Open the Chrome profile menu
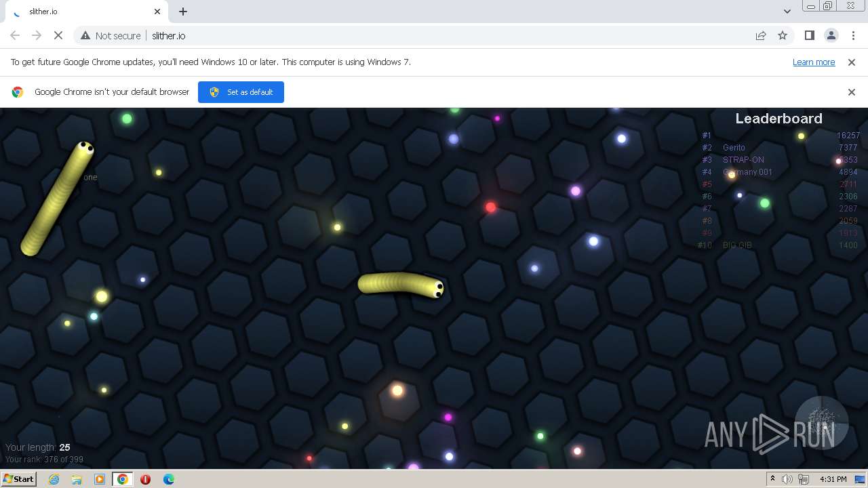The image size is (868, 488). (x=831, y=35)
